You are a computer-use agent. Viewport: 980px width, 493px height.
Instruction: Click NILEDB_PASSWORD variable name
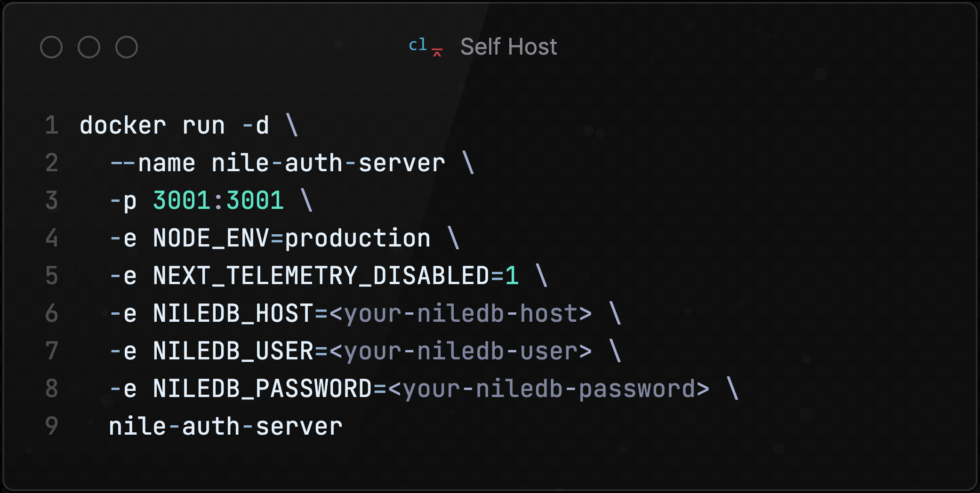(262, 389)
